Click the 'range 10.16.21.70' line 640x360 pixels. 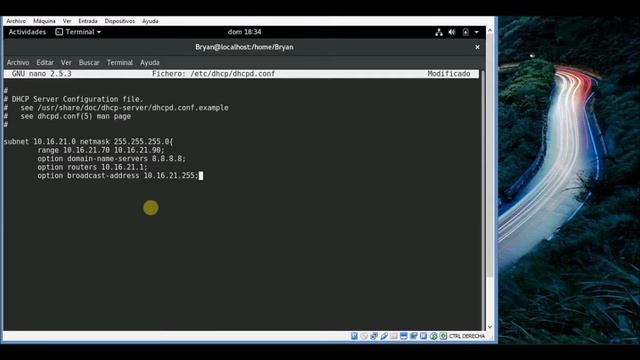(x=101, y=150)
